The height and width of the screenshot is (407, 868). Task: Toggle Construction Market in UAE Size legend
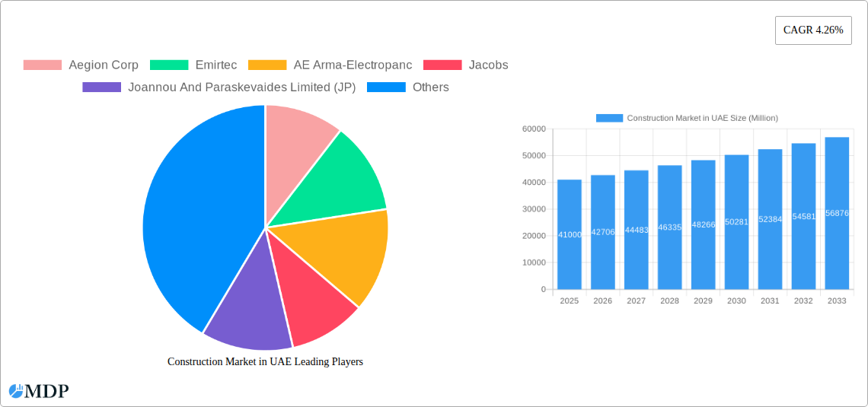point(686,118)
